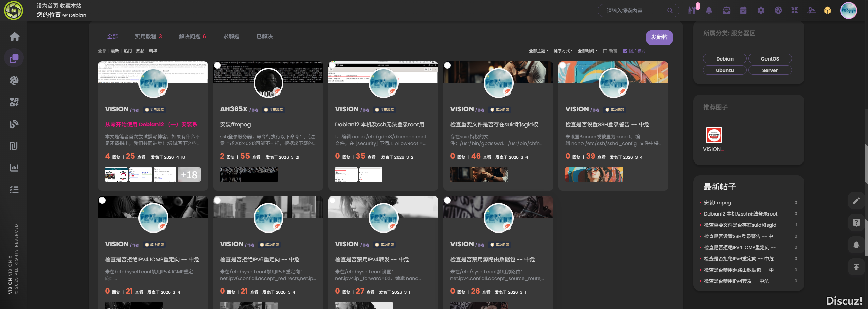The height and width of the screenshot is (309, 868).
Task: Switch to the 已解决 tab
Action: click(x=264, y=36)
